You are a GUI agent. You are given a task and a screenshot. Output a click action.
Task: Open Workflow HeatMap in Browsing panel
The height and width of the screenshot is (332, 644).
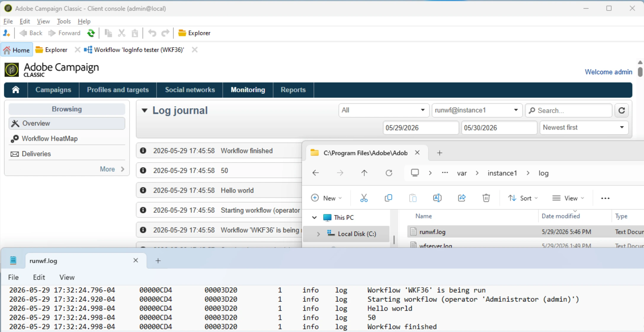[x=67, y=138]
